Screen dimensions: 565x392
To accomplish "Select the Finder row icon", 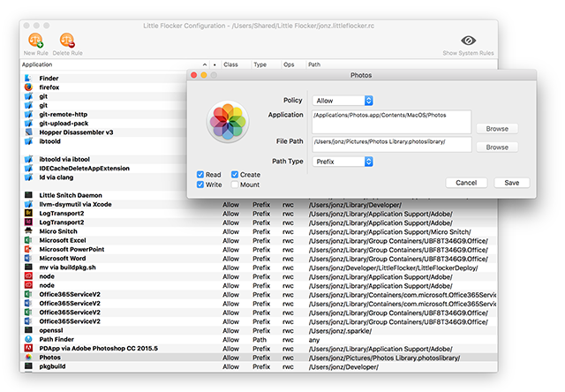I will pos(28,79).
